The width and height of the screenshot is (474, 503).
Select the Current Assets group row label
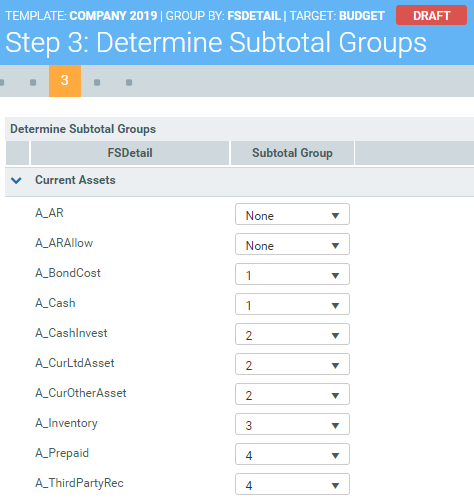75,180
